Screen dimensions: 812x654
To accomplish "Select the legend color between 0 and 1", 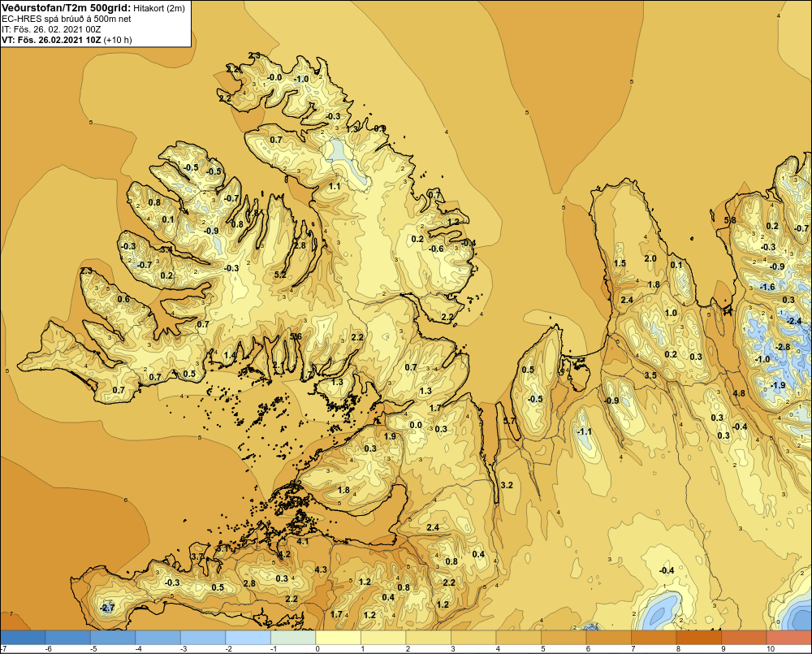I will (338, 637).
